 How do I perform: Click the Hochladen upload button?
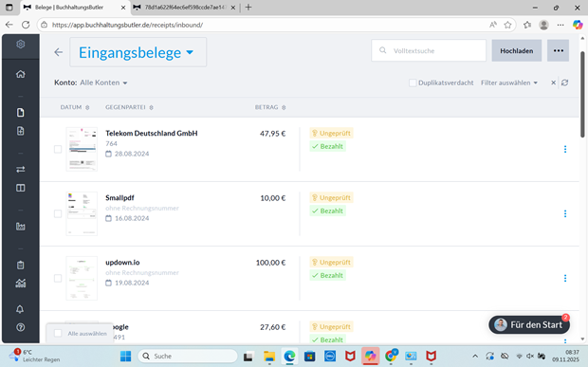pos(516,50)
